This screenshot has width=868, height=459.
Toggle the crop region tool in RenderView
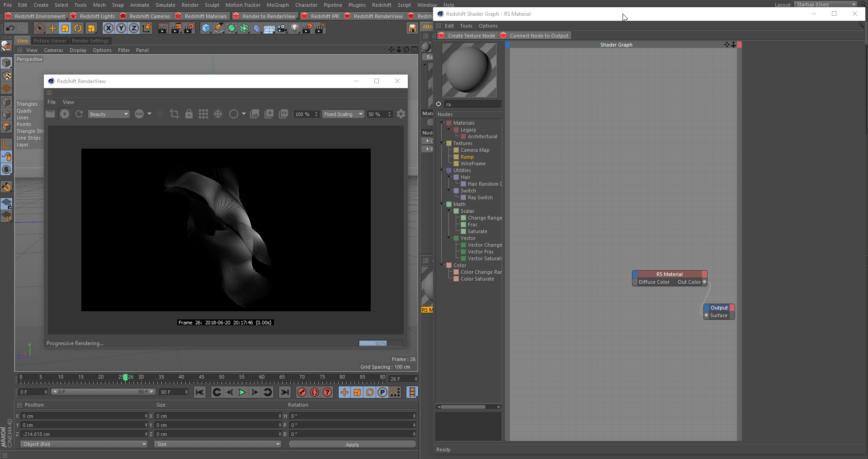click(x=175, y=114)
